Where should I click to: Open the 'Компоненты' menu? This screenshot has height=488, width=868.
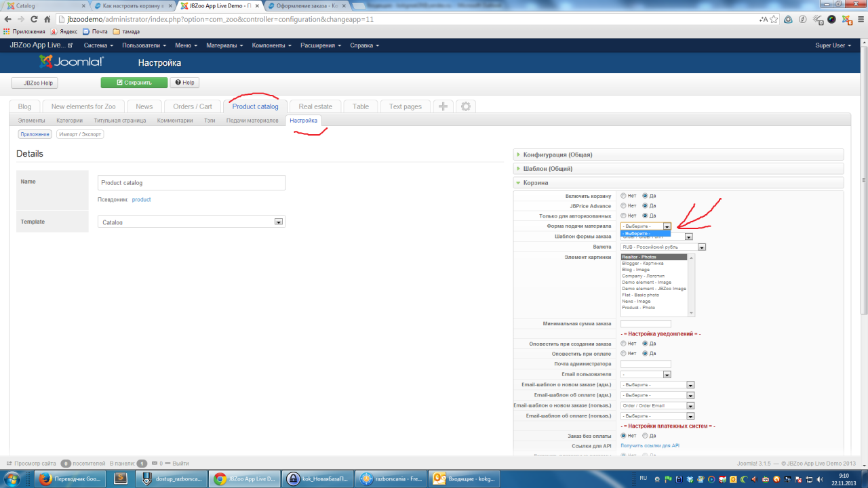(x=271, y=45)
